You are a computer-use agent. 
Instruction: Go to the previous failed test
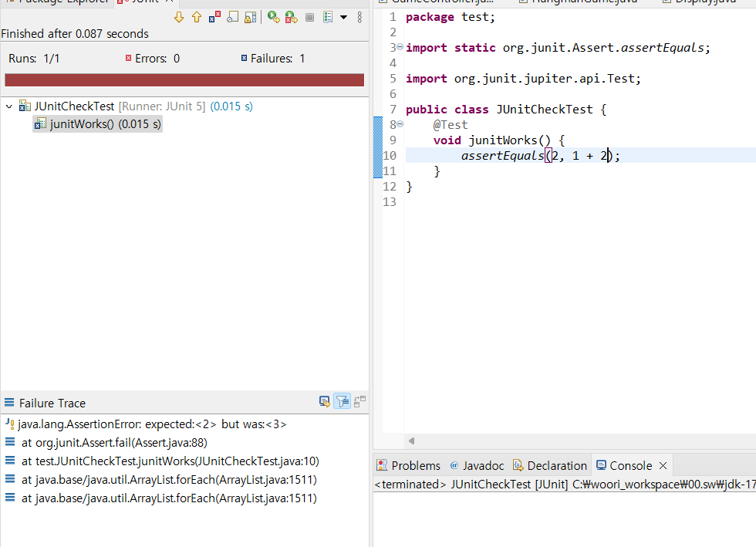[197, 18]
